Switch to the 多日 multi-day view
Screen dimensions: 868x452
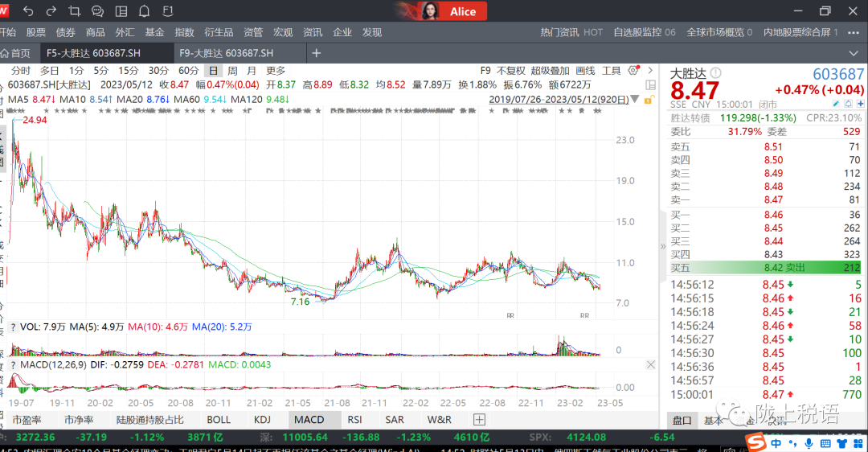pos(49,70)
